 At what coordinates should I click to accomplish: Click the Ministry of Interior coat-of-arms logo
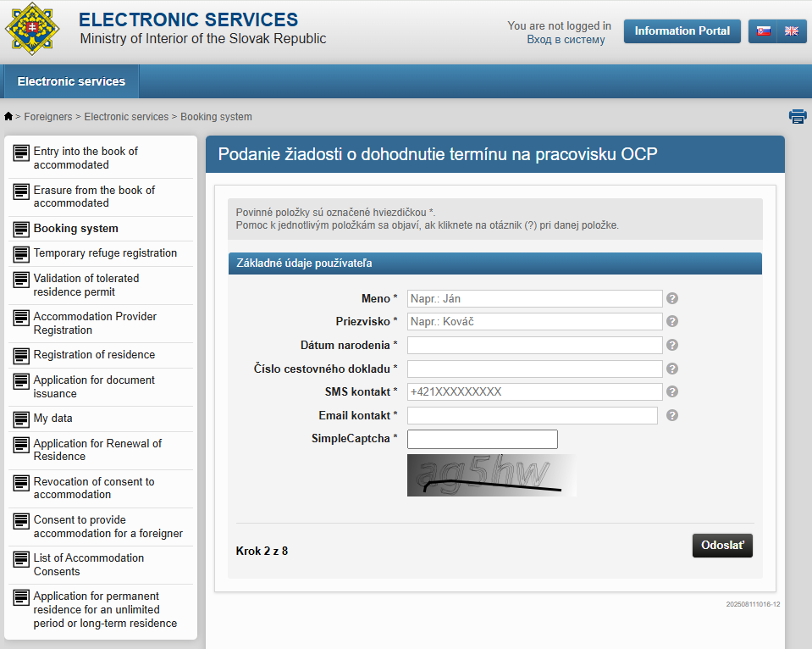[x=32, y=30]
